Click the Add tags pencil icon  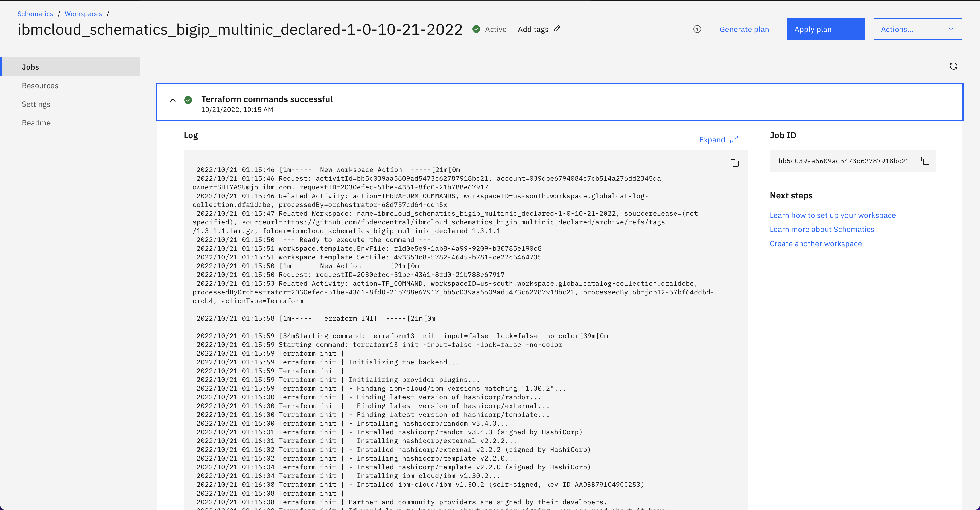coord(557,29)
